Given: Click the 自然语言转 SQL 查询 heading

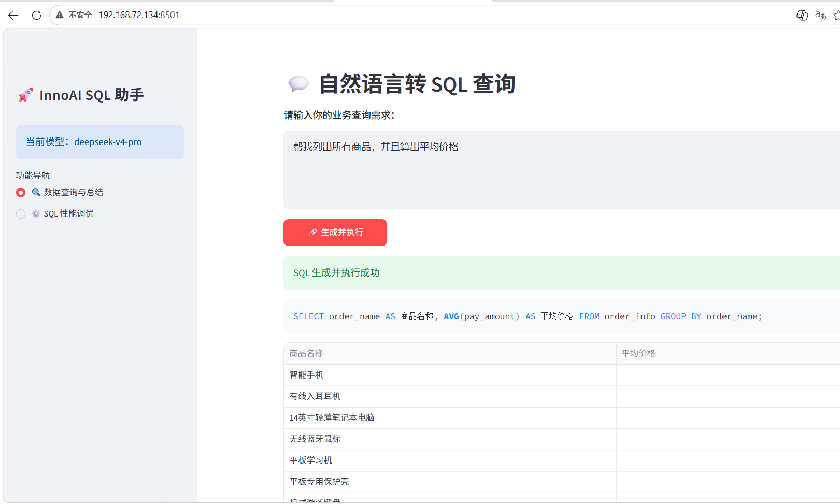Looking at the screenshot, I should 402,84.
